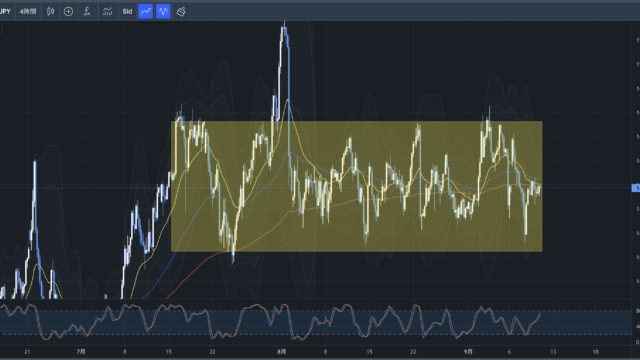Screen dimensions: 640x360
Task: Open the candlestick chart style selector
Action: coord(51,11)
